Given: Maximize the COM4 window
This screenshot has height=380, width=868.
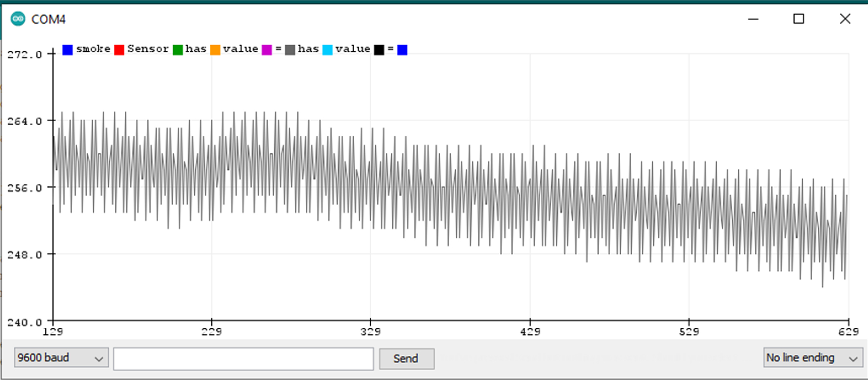Looking at the screenshot, I should click(x=798, y=19).
